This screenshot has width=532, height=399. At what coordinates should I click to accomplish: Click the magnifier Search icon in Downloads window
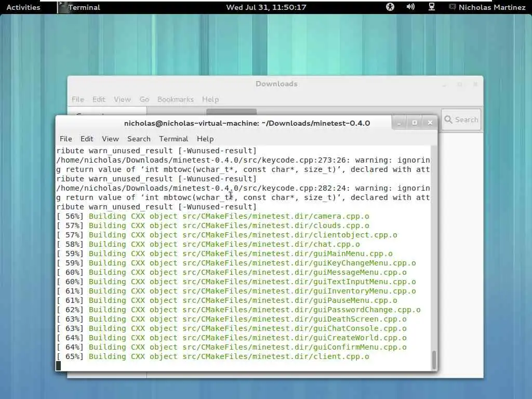[448, 120]
